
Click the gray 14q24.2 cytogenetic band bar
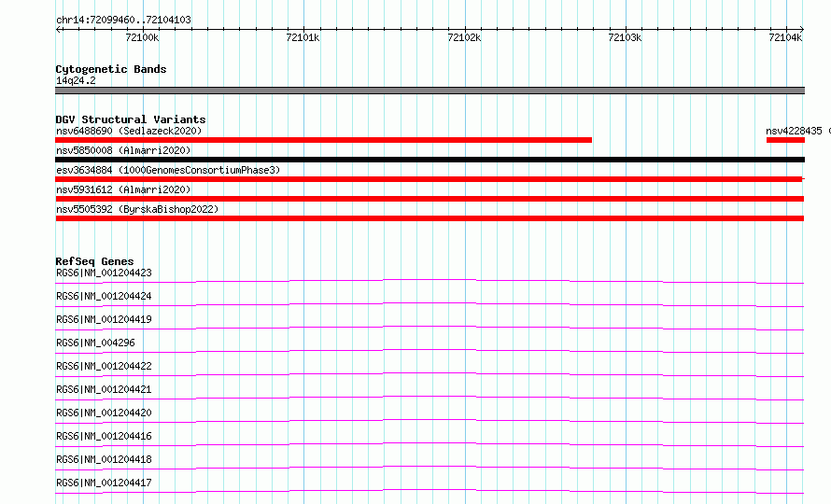coord(430,91)
